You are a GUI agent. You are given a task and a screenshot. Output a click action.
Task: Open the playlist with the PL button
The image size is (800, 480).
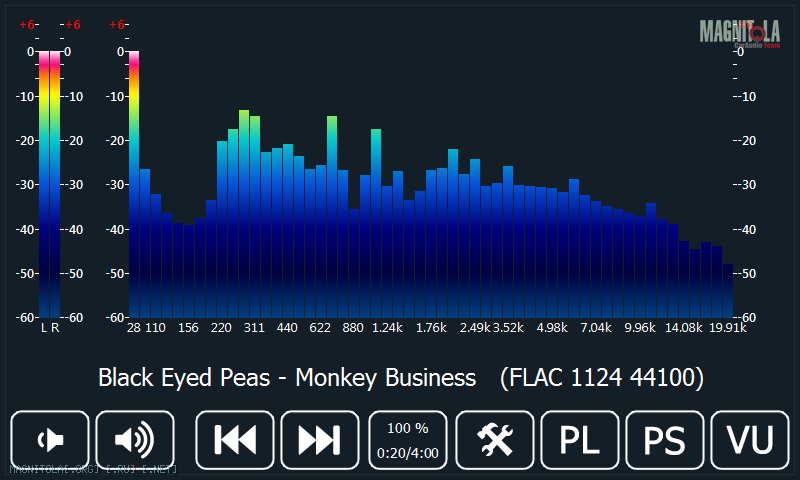point(580,440)
